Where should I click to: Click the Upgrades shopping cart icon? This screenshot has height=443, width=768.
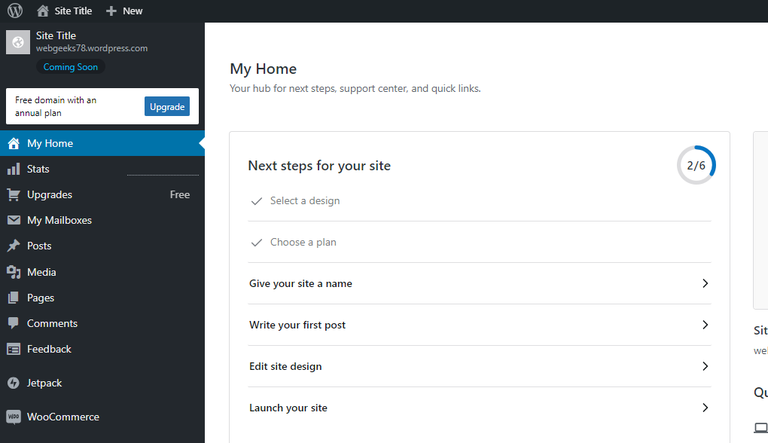(x=14, y=195)
